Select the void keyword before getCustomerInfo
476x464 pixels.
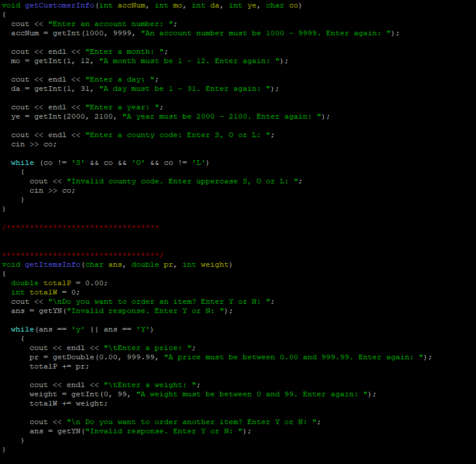tap(10, 5)
